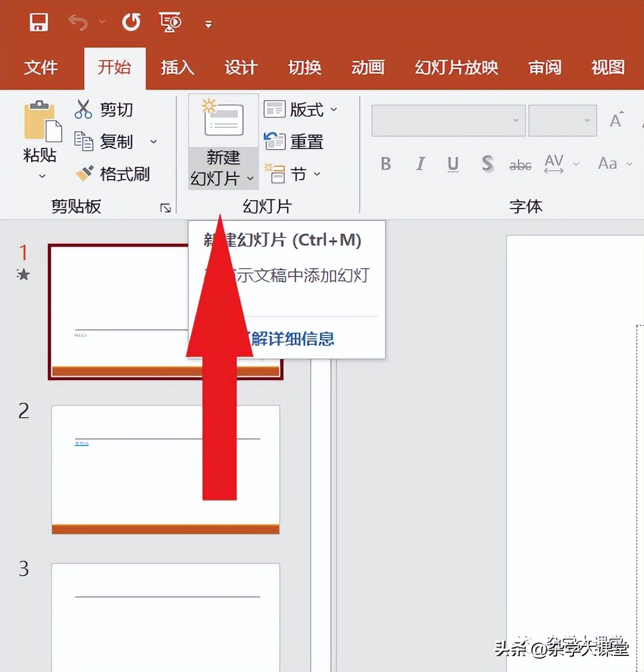
Task: Open the Change Case (Aa) dropdown
Action: tap(611, 164)
